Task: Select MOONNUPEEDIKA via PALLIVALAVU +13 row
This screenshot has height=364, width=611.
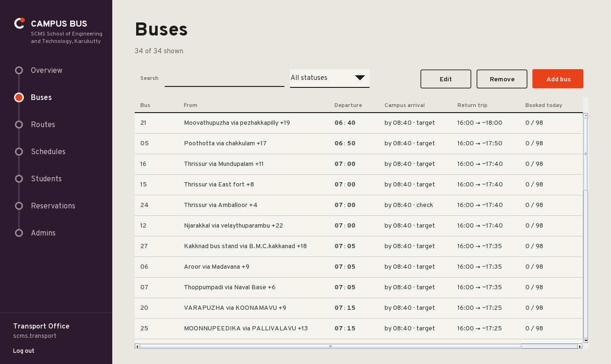Action: tap(359, 328)
